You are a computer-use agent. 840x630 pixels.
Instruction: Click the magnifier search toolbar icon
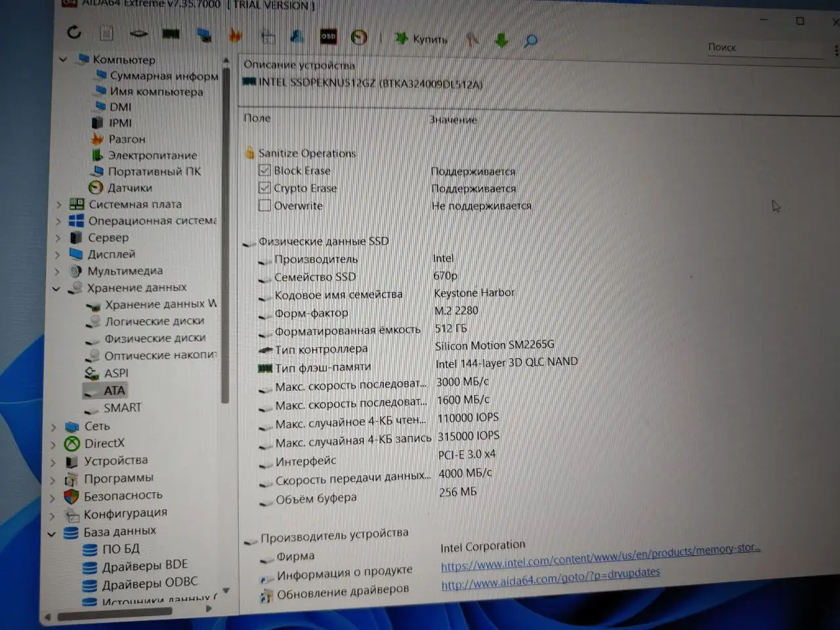click(x=531, y=41)
